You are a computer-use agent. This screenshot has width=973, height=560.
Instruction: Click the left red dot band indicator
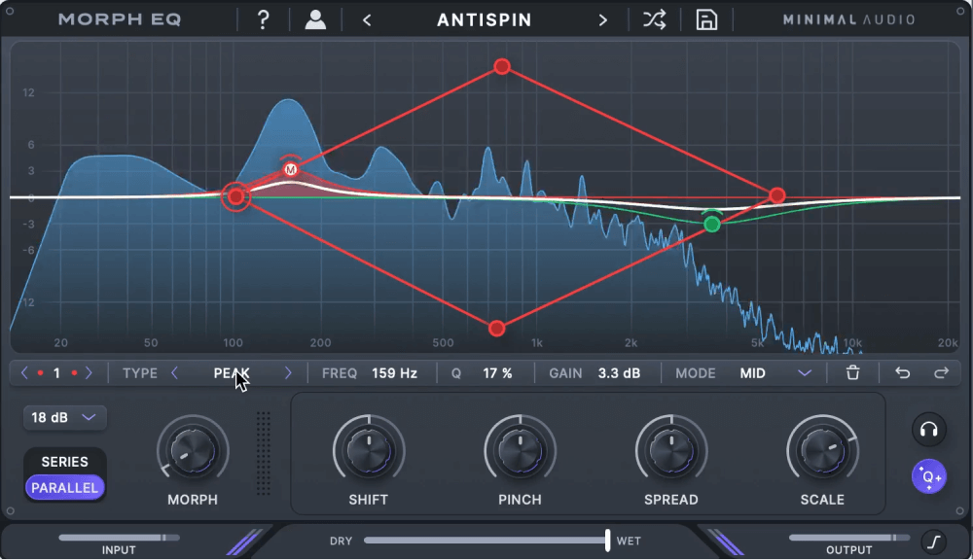click(40, 373)
